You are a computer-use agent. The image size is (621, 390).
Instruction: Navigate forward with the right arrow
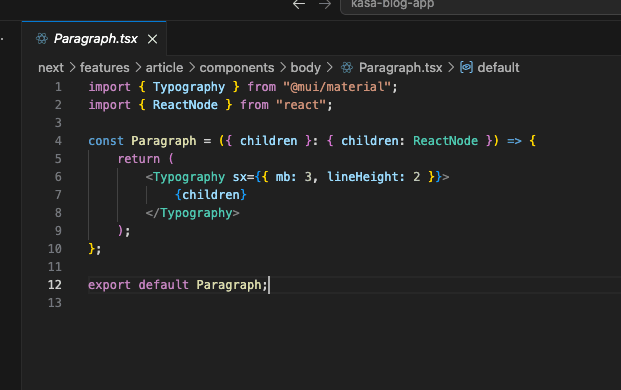(325, 5)
